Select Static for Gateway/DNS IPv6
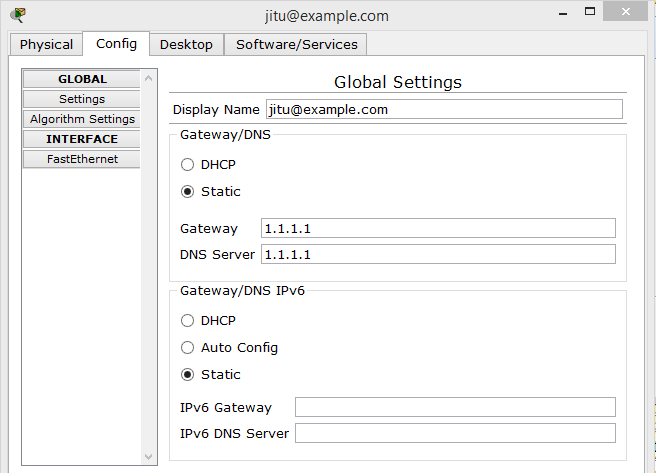The width and height of the screenshot is (656, 473). [188, 375]
